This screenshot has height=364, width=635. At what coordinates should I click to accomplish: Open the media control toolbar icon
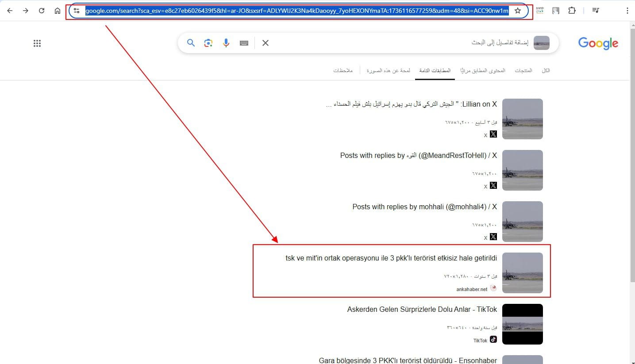(596, 11)
